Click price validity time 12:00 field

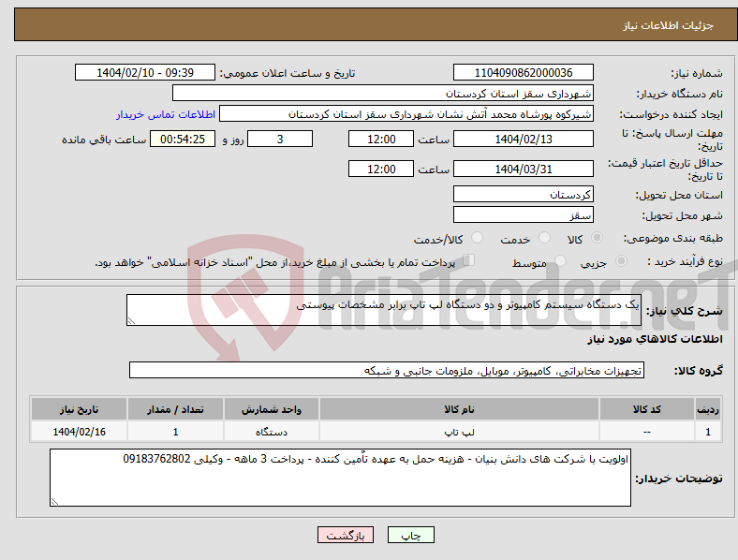tap(381, 169)
